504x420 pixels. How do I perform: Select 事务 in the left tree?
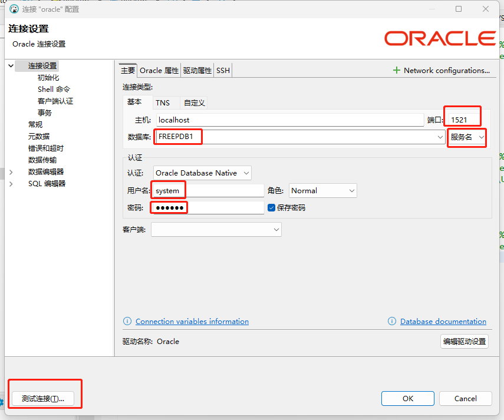point(45,113)
